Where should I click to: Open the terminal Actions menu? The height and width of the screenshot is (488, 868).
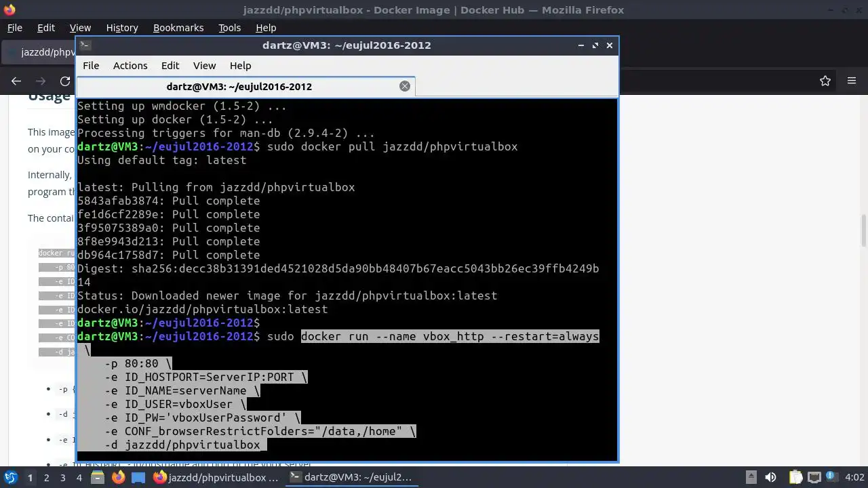130,66
